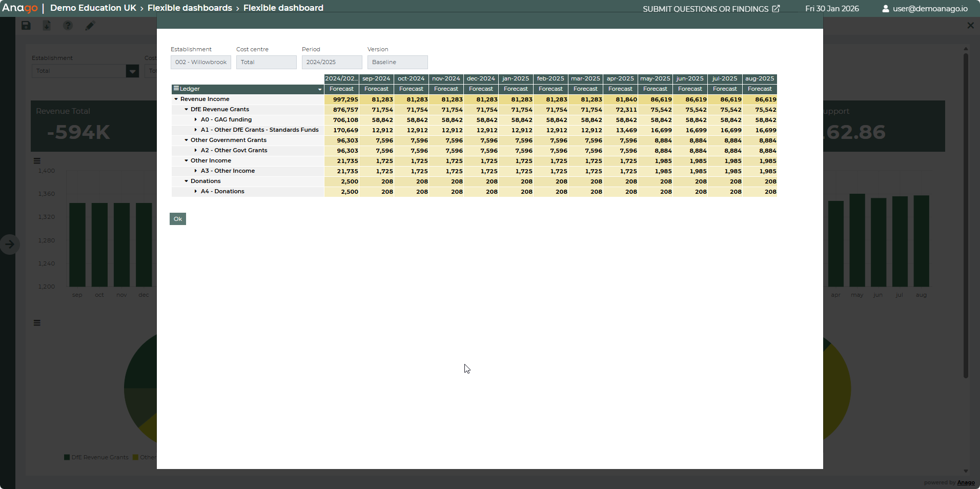Click the DfE Revenue Grants legend swatch
The width and height of the screenshot is (980, 489).
(67, 457)
